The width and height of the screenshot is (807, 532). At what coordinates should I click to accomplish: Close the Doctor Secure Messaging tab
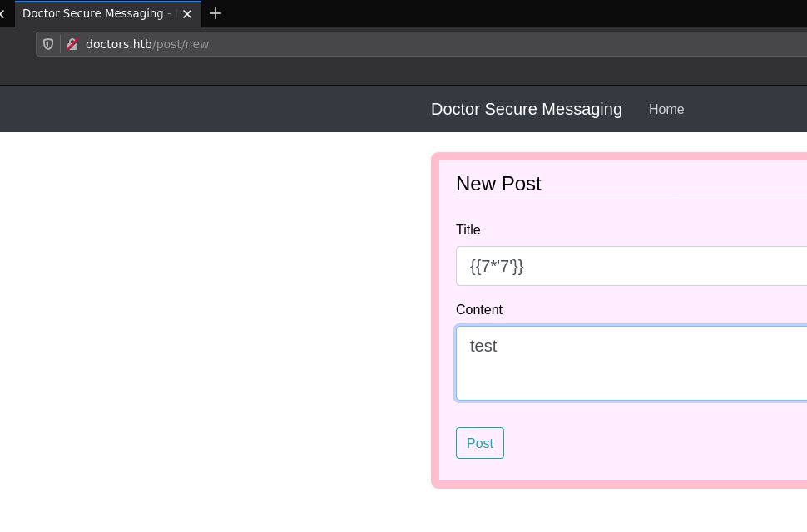point(187,14)
